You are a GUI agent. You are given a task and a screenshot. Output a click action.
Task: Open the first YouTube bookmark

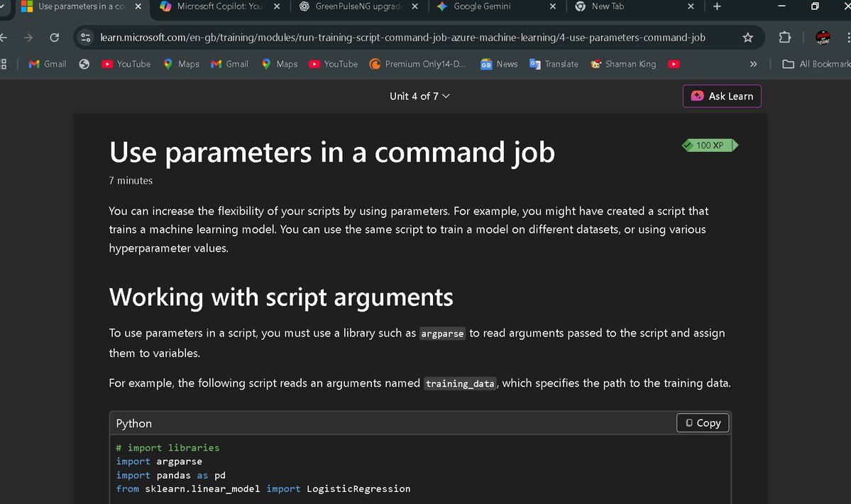tap(126, 64)
